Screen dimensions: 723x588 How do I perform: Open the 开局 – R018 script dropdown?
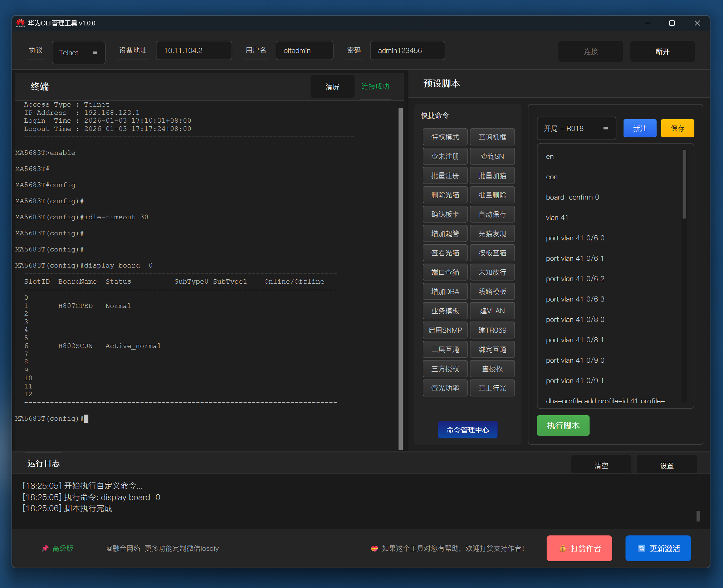coord(576,128)
